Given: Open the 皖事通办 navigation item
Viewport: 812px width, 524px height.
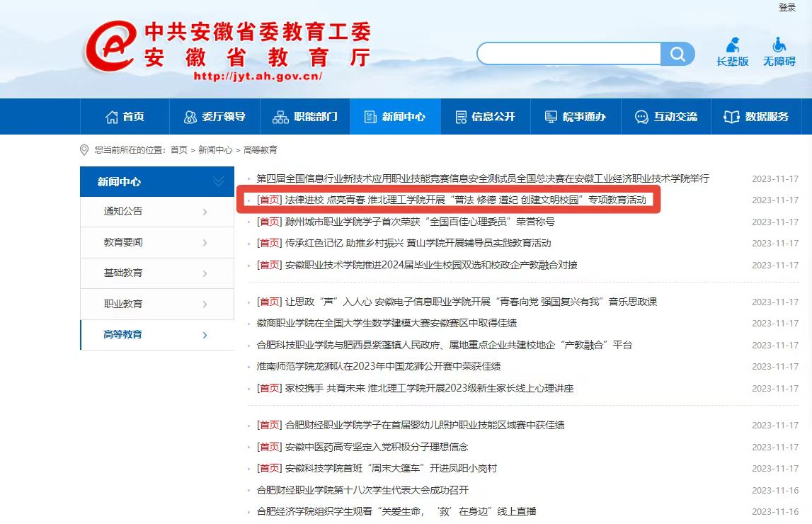Looking at the screenshot, I should pyautogui.click(x=576, y=117).
